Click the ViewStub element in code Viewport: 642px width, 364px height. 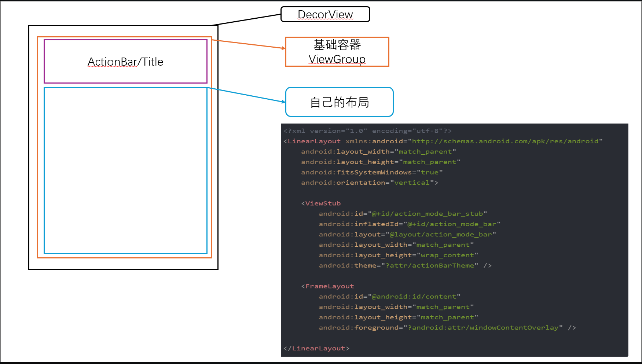(x=322, y=203)
